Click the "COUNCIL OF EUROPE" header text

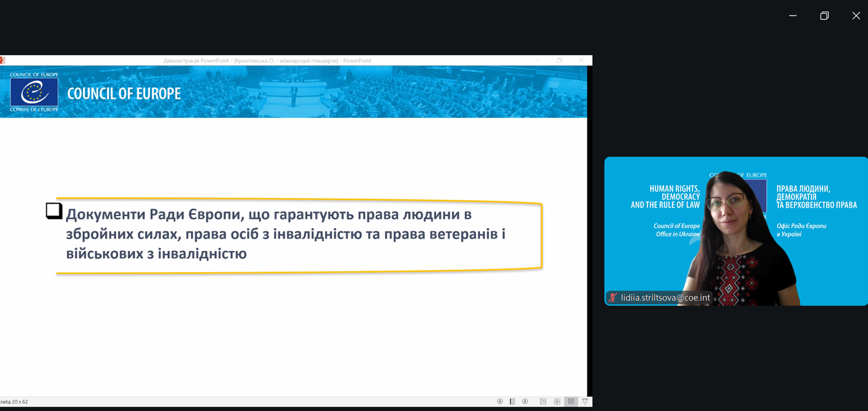click(124, 94)
